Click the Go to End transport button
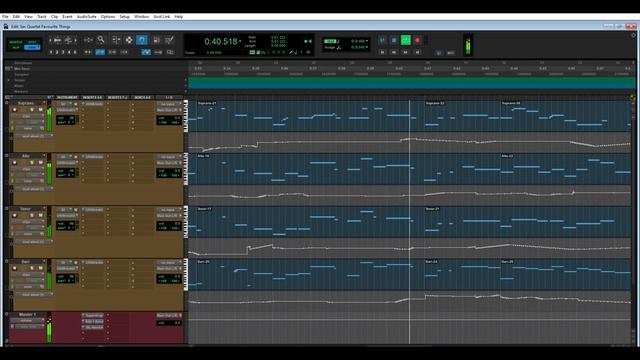 click(417, 52)
